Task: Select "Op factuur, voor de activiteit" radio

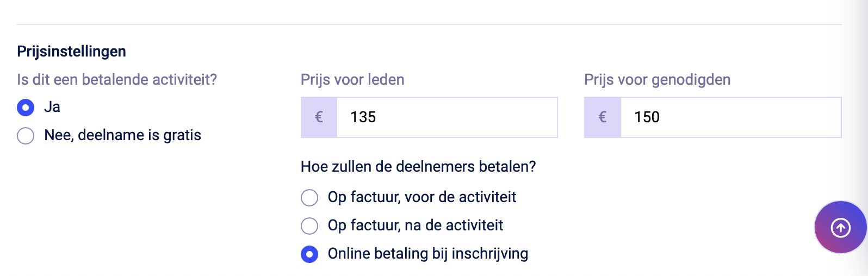Action: click(309, 197)
